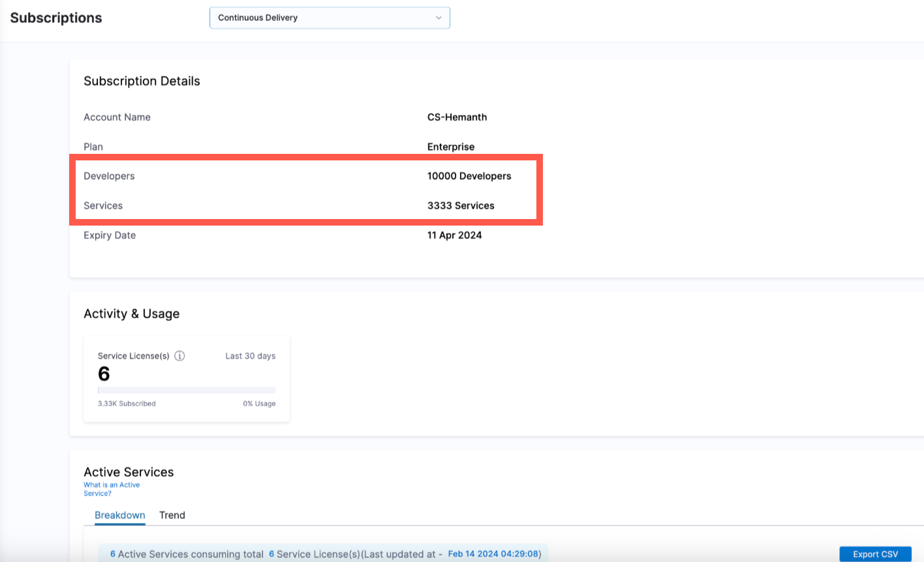Click the CS-Hemanth account name value
This screenshot has height=562, width=924.
(x=457, y=117)
